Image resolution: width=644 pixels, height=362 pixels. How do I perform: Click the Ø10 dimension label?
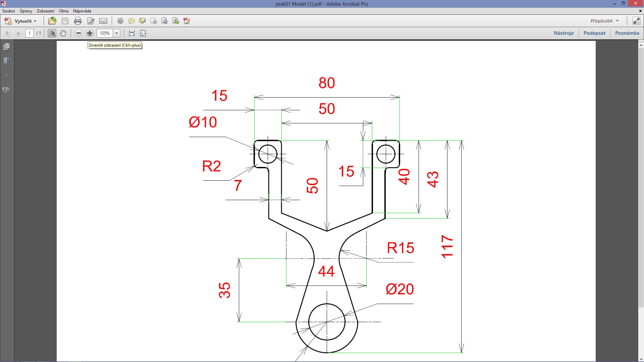coord(203,122)
